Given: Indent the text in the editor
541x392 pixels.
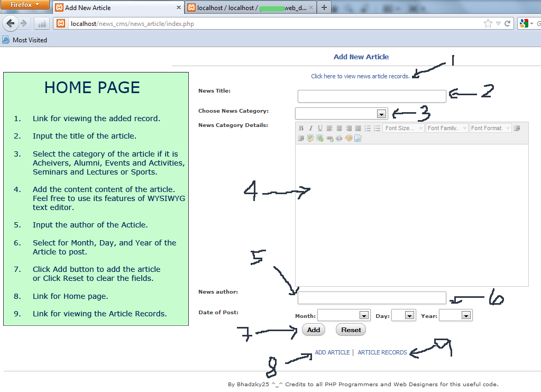Looking at the screenshot, I should tap(517, 128).
